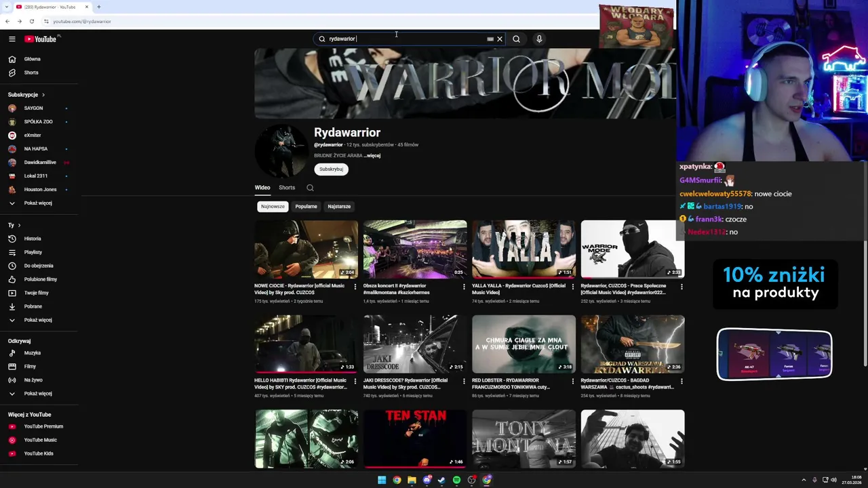Image resolution: width=868 pixels, height=488 pixels.
Task: Go back with browser back arrow
Action: coord(7,21)
